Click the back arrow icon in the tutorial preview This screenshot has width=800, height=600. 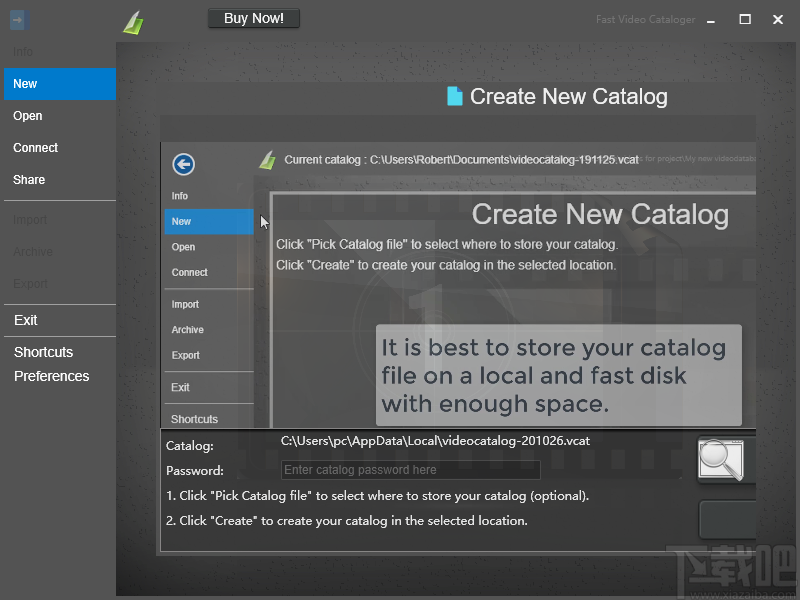183,164
